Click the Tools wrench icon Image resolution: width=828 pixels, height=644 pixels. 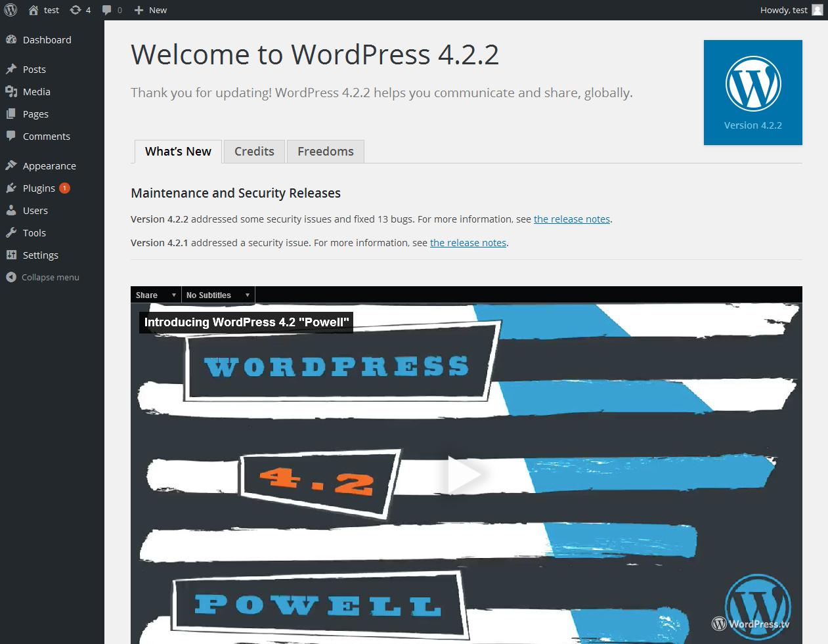(11, 232)
